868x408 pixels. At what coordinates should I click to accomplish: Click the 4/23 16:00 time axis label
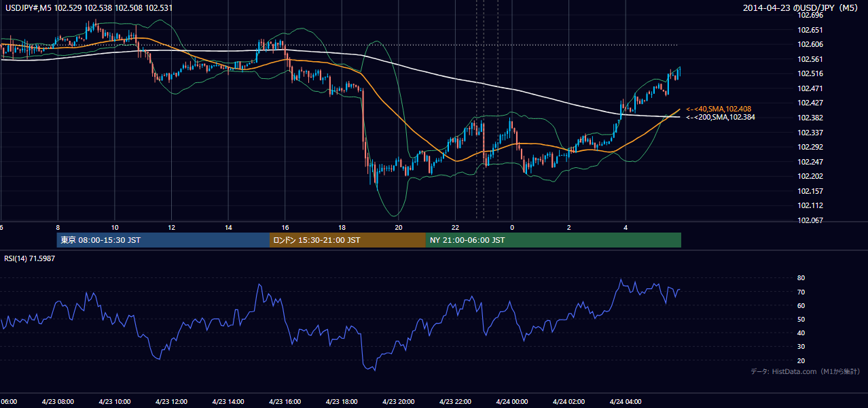click(x=285, y=401)
